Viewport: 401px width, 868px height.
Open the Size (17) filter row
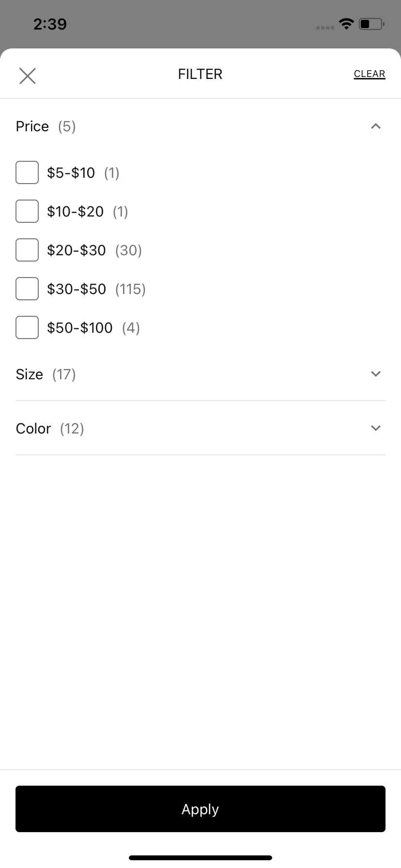click(200, 374)
